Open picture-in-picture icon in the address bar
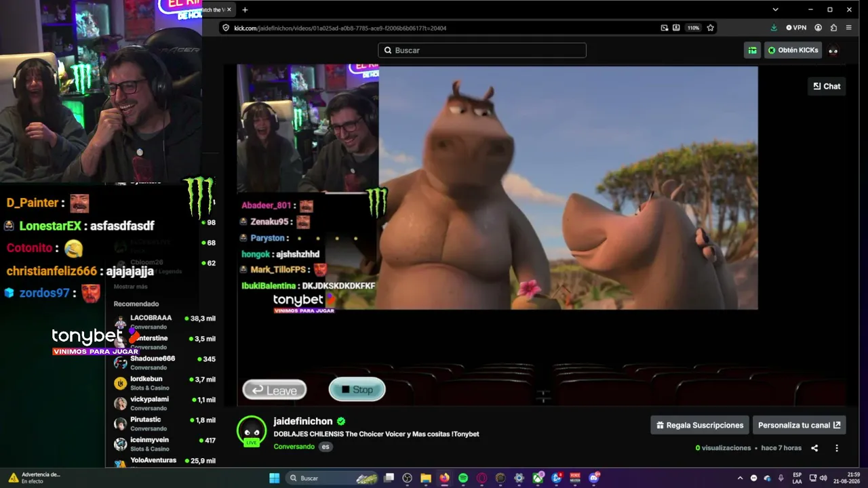The height and width of the screenshot is (488, 868). (665, 28)
